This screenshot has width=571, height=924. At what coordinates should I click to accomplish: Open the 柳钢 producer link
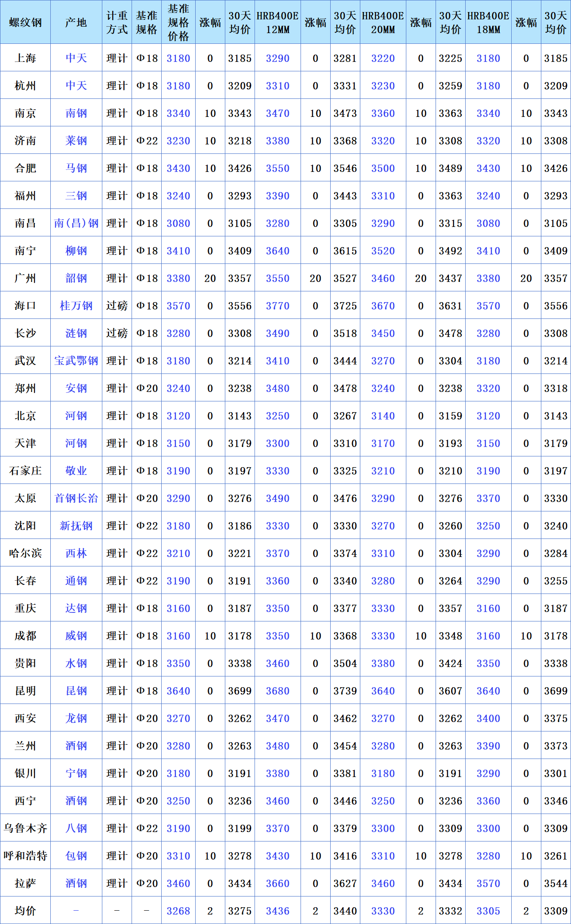(x=76, y=251)
